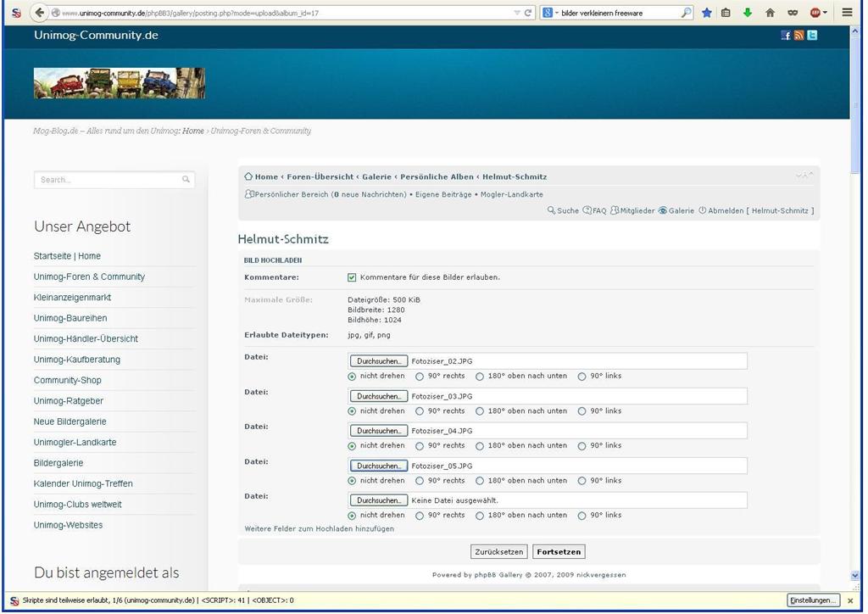
Task: Bookmark this page with the star icon
Action: point(706,13)
